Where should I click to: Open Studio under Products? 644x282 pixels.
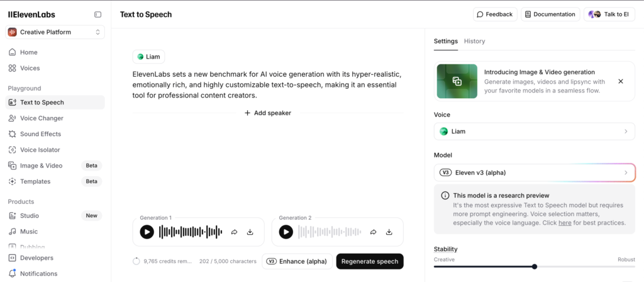coord(55,216)
